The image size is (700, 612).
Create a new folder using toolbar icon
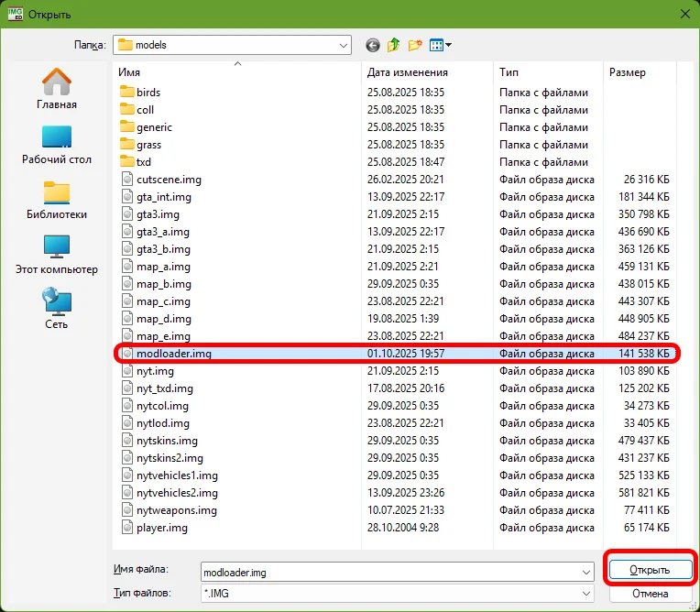pos(415,45)
